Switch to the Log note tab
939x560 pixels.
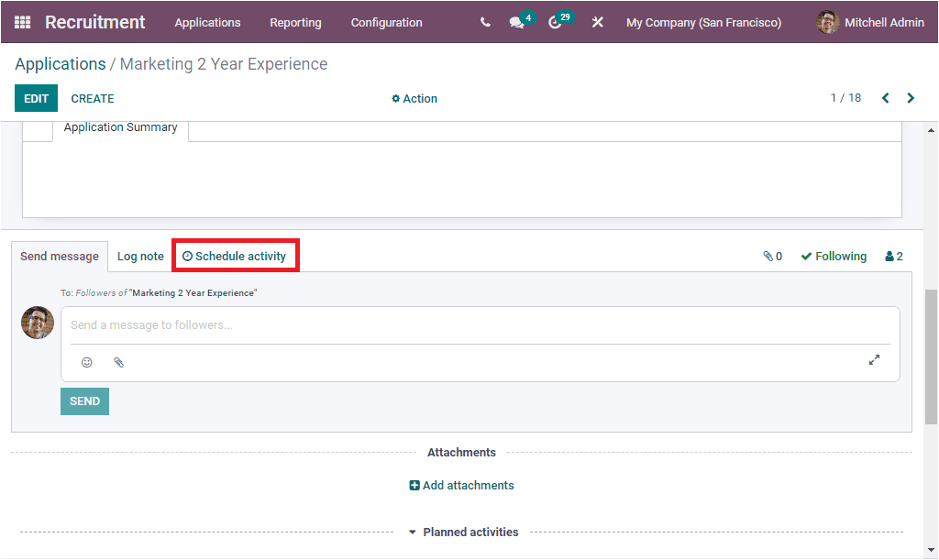point(139,256)
